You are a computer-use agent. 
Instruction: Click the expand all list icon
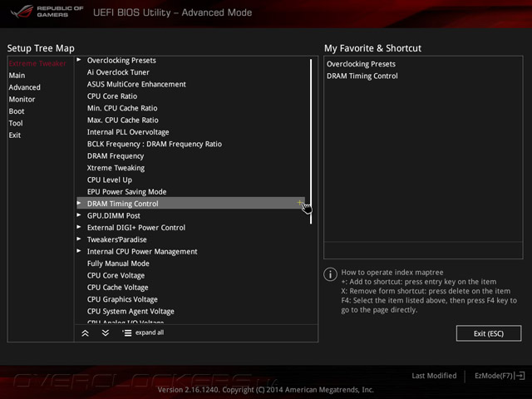pos(127,332)
